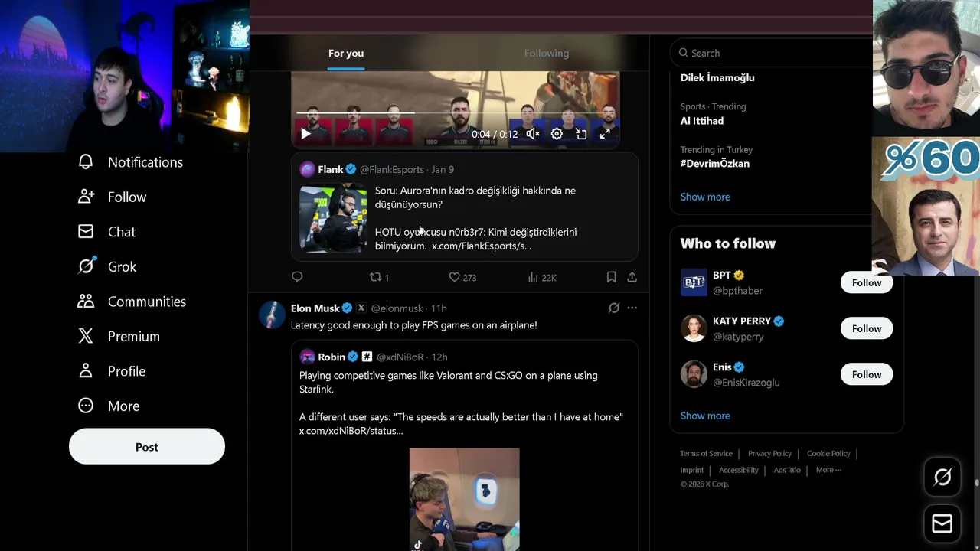Viewport: 980px width, 551px height.
Task: Open the @FlankEsports handle
Action: tap(391, 169)
